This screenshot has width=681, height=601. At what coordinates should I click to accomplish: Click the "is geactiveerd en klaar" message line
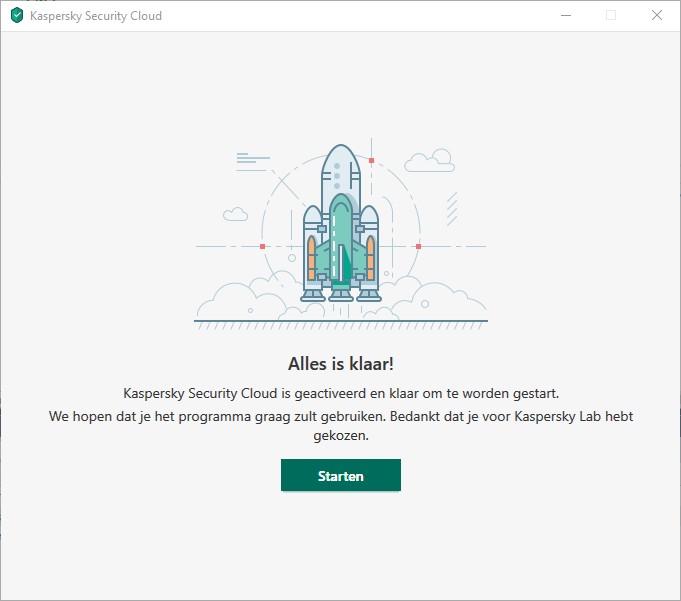pyautogui.click(x=340, y=392)
